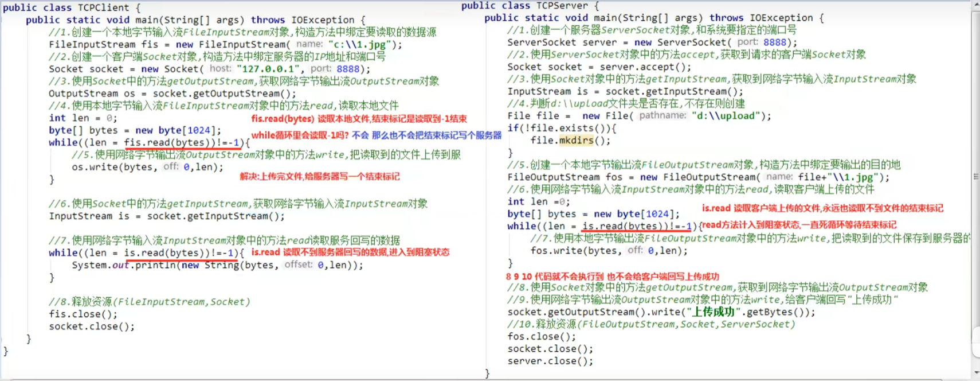Image resolution: width=980 pixels, height=381 pixels.
Task: Click the "d:\\upload" pathname string
Action: [726, 116]
